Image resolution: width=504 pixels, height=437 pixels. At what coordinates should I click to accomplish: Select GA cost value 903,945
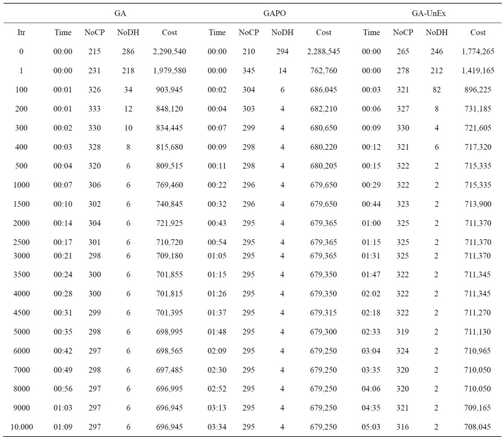[x=169, y=89]
